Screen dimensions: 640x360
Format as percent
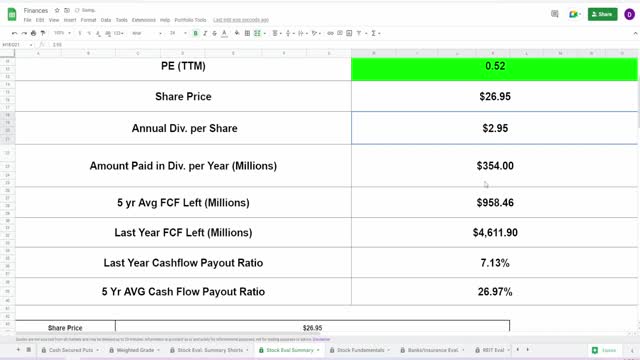click(x=89, y=33)
